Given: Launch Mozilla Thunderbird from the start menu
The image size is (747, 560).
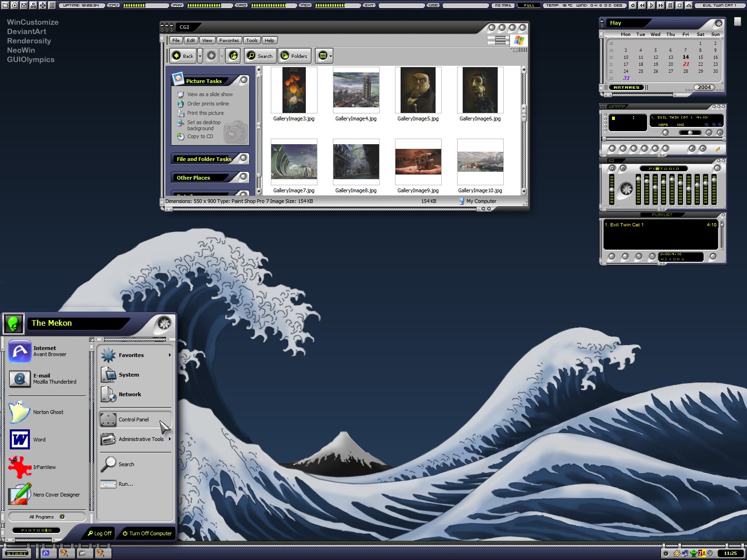Looking at the screenshot, I should (47, 378).
